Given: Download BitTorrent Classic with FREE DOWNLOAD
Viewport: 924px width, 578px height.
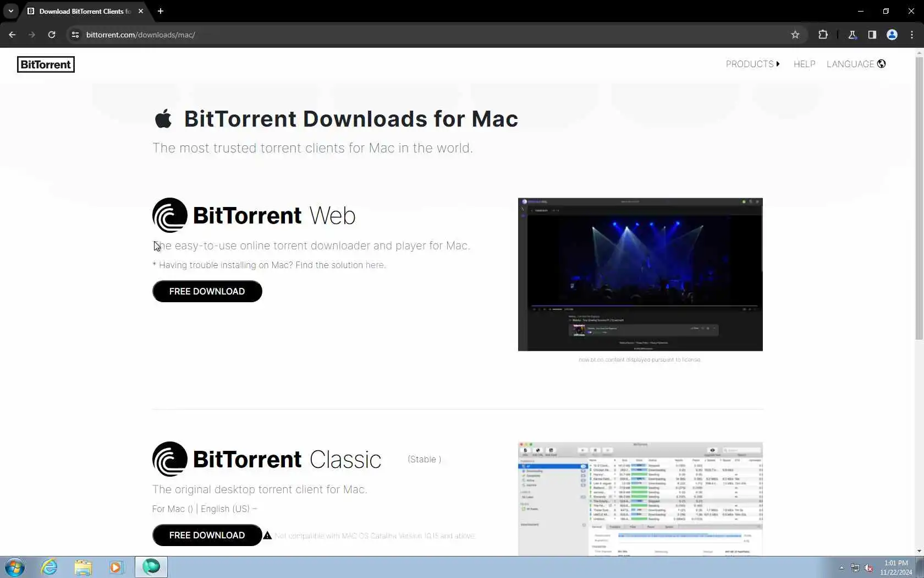Looking at the screenshot, I should click(207, 535).
